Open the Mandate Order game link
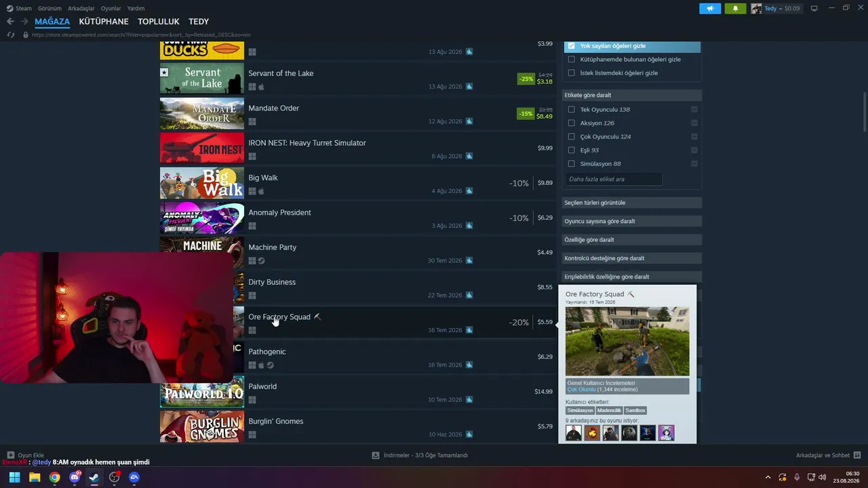The width and height of the screenshot is (868, 488). (x=273, y=108)
